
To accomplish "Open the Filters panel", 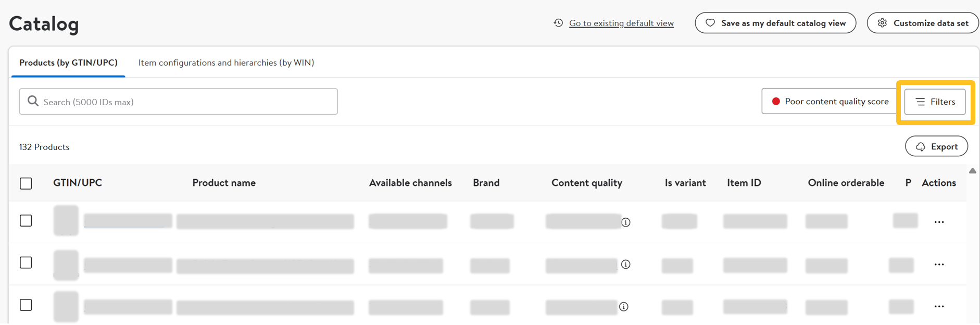I will tap(935, 102).
